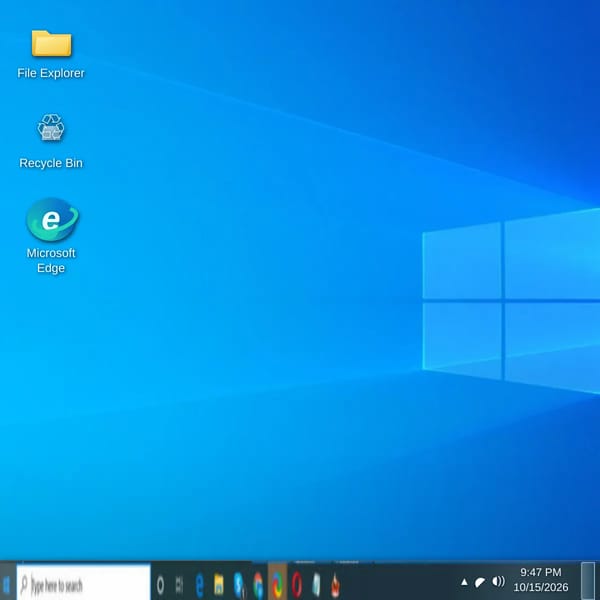Open the grey document taskbar icon
Screen dimensions: 600x600
316,585
